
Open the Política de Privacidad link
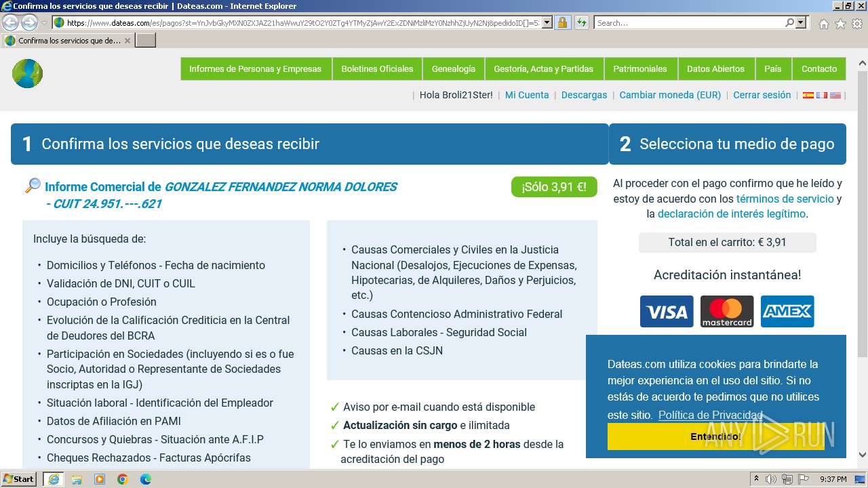tap(710, 415)
